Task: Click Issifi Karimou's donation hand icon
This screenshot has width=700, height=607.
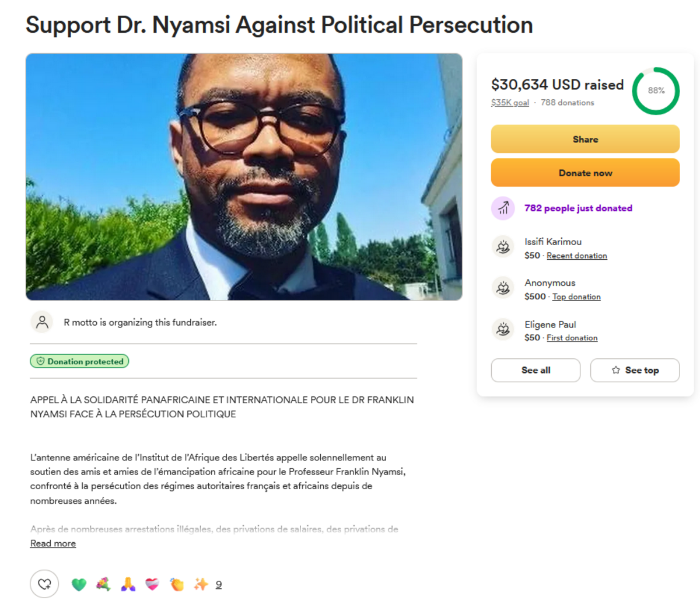Action: click(503, 247)
